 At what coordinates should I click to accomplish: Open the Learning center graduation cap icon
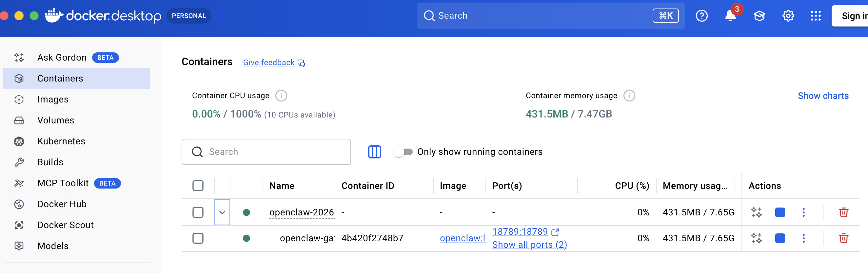pos(759,16)
